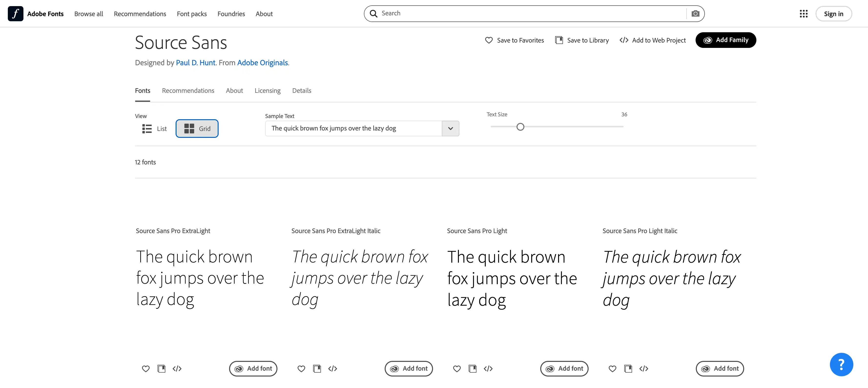Open Recommendations in top navigation
Screen dimensions: 868x388
point(140,14)
